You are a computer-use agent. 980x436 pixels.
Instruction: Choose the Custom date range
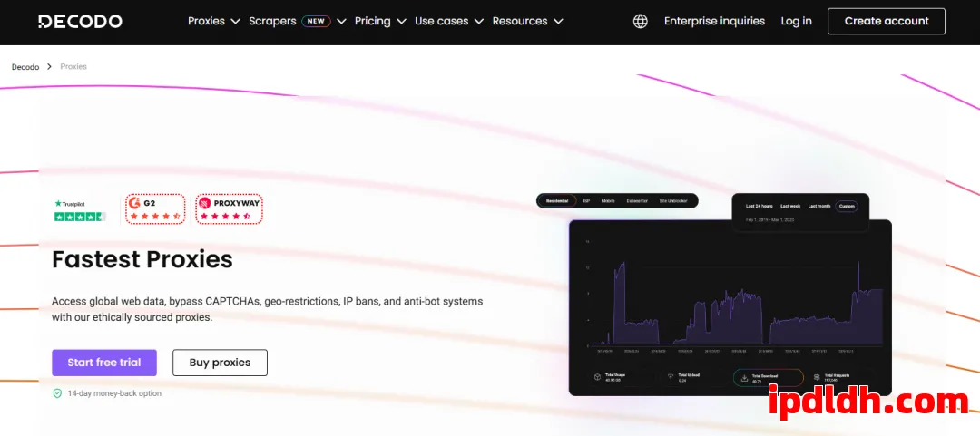[x=847, y=206]
